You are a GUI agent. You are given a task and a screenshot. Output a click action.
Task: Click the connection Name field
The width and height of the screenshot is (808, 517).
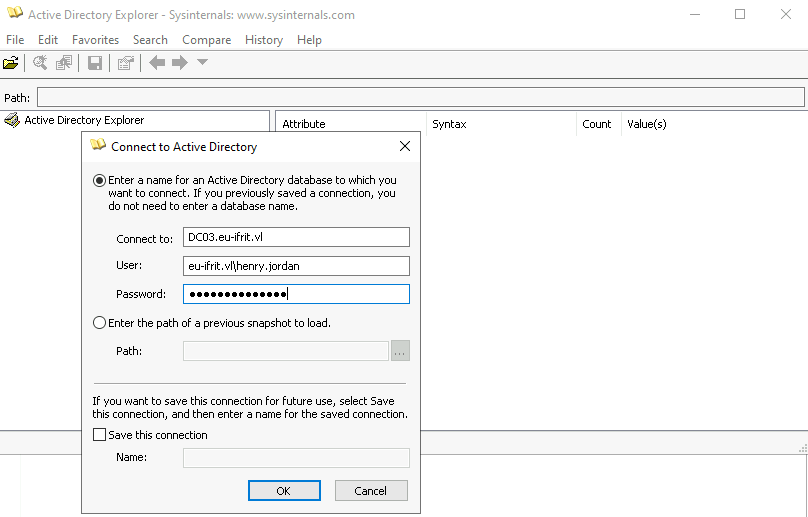[x=296, y=458]
